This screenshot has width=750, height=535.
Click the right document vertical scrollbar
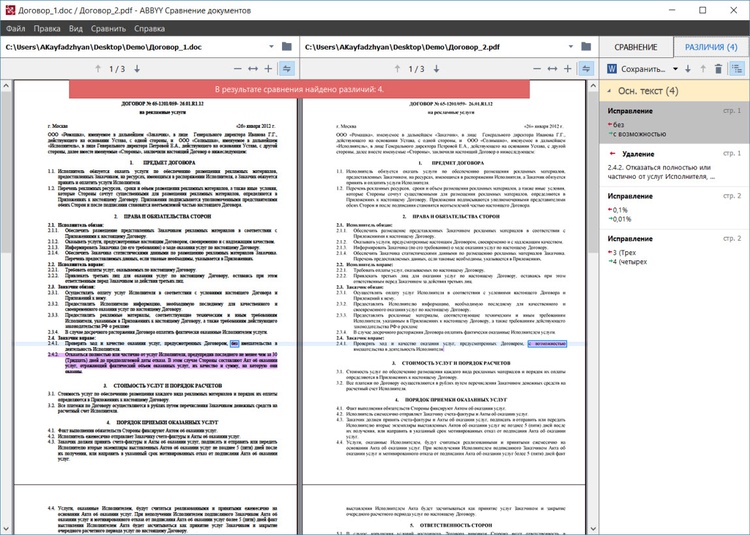594,306
